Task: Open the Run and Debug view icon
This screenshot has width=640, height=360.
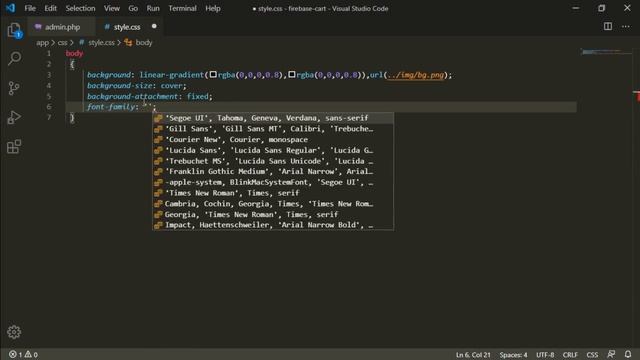Action: tap(14, 118)
